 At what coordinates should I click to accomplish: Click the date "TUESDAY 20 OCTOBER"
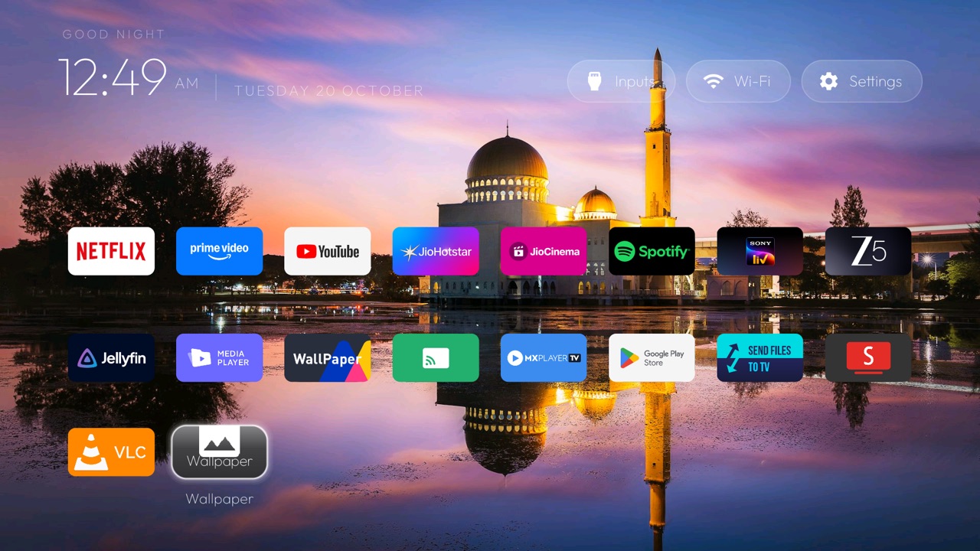[x=328, y=90]
